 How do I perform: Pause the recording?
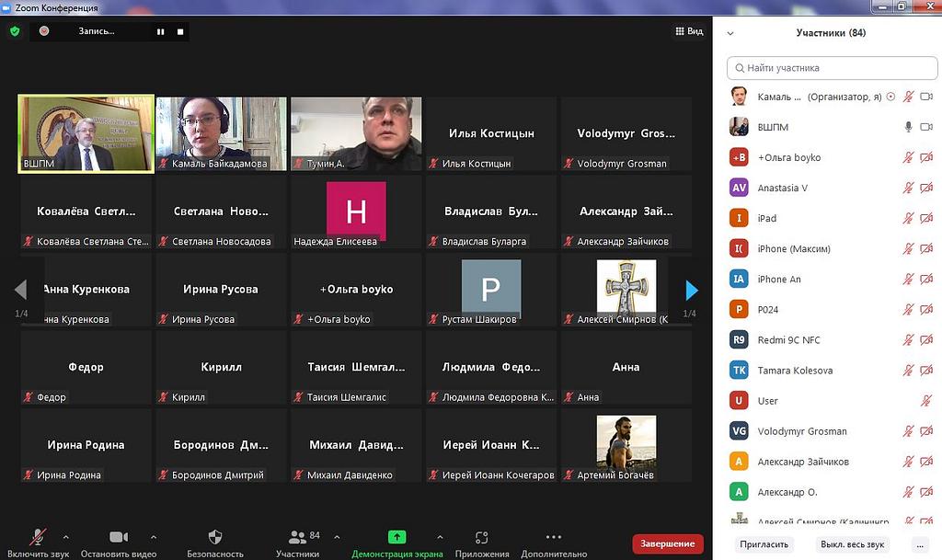(160, 31)
